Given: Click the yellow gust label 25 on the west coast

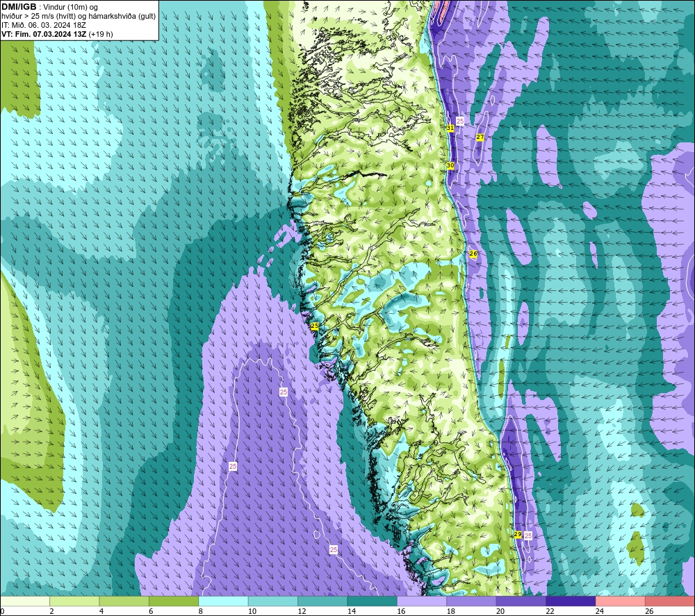Looking at the screenshot, I should 315,326.
